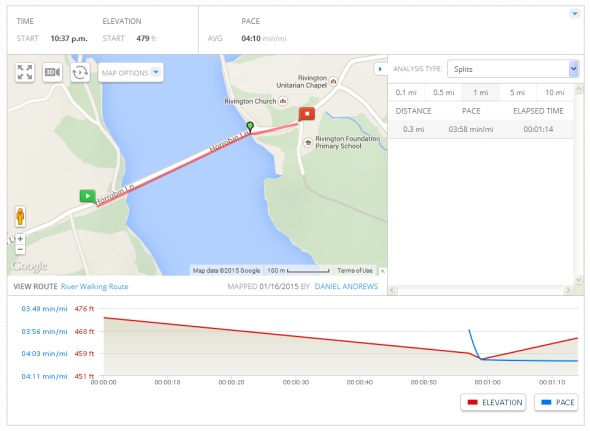The image size is (590, 431).
Task: Select the Street View pegman icon
Action: [x=20, y=216]
